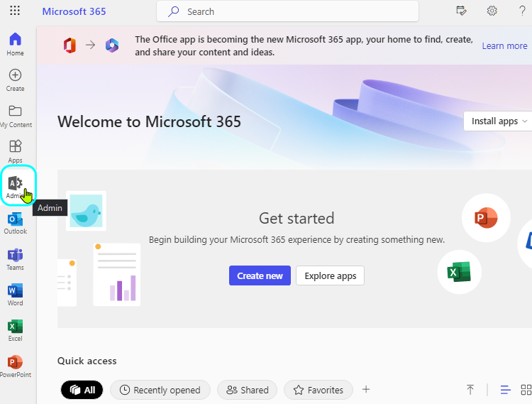Switch to grid view layout

pyautogui.click(x=526, y=390)
